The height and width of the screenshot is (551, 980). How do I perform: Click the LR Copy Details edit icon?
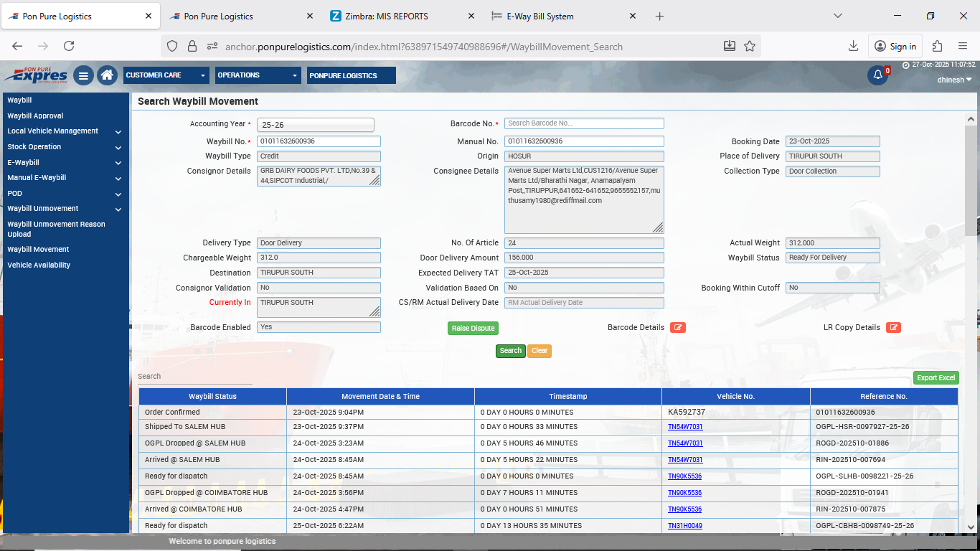[x=893, y=328]
